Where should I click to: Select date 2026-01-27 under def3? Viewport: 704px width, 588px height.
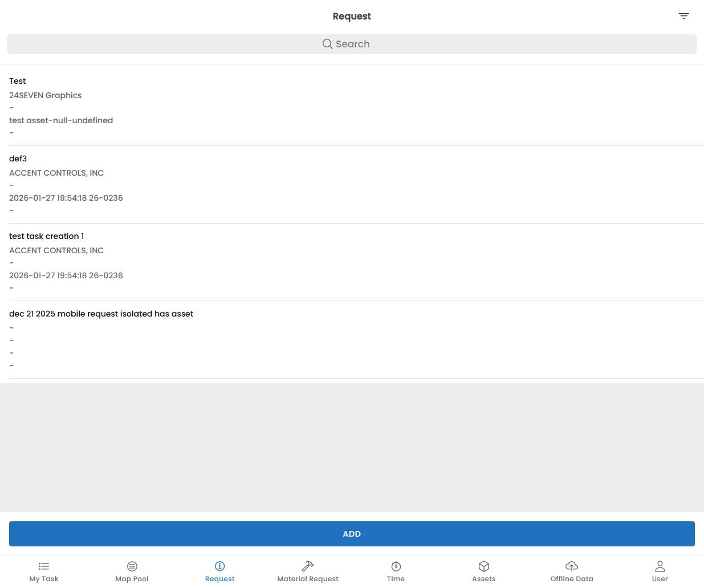[66, 198]
